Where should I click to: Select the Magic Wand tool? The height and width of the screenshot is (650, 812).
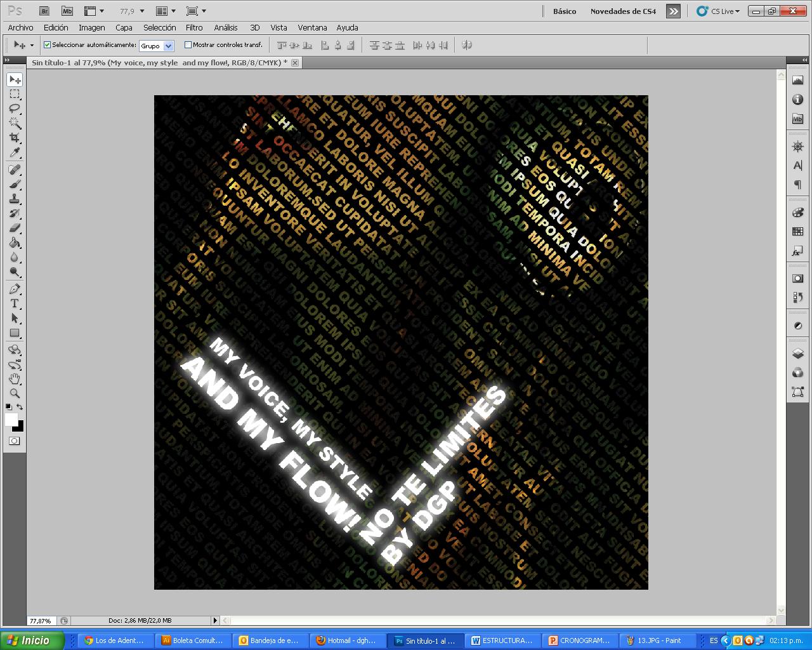pos(15,123)
